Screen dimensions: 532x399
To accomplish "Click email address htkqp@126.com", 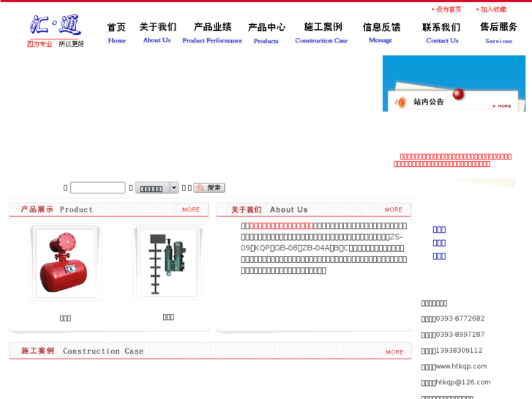I will tap(463, 382).
